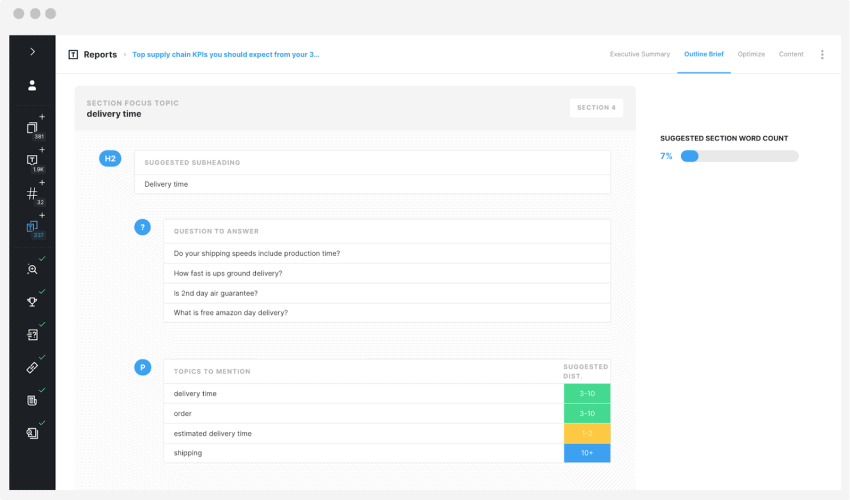Image resolution: width=850 pixels, height=500 pixels.
Task: Switch to the Executive Summary tab
Action: (x=640, y=54)
